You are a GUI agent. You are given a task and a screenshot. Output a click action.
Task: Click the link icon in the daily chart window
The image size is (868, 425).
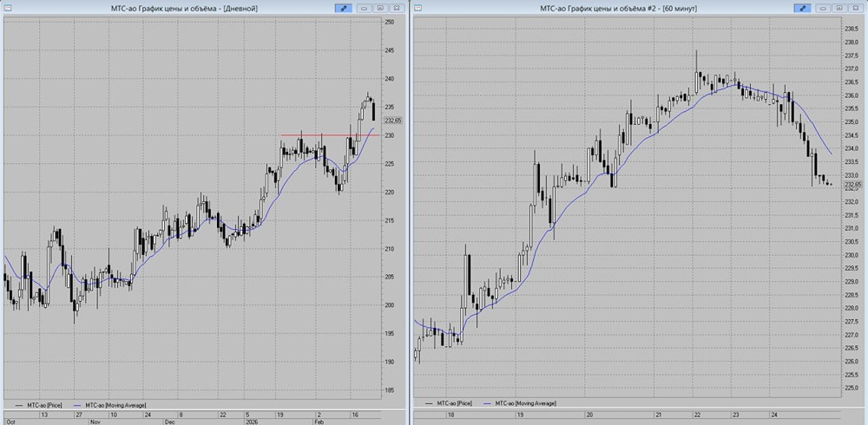click(x=343, y=9)
